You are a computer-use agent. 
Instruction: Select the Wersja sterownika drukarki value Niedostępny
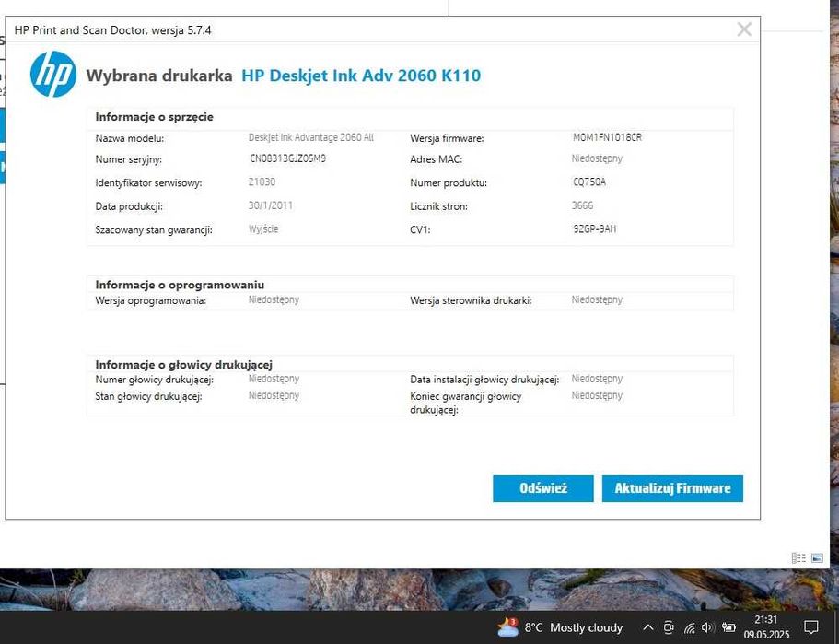(597, 299)
